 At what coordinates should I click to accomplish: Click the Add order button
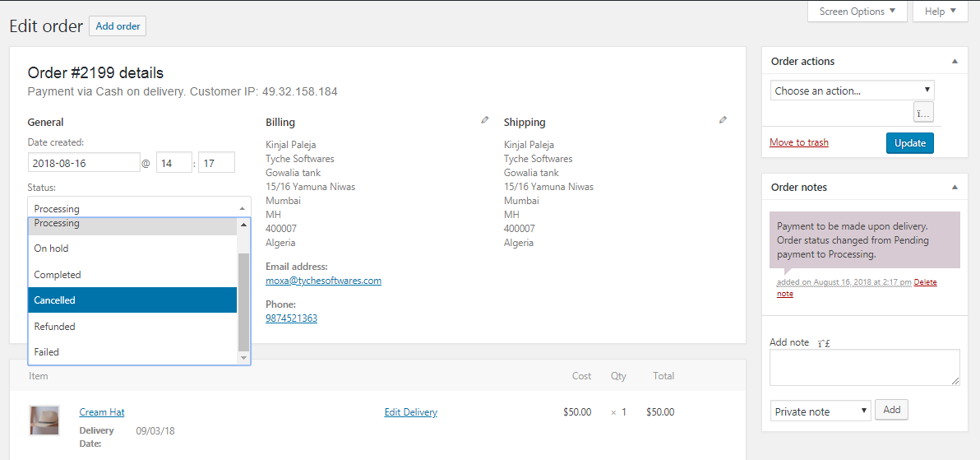(x=118, y=26)
